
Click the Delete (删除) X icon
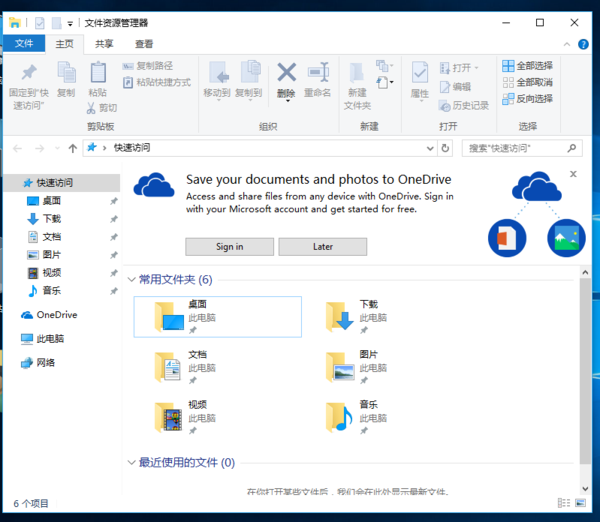click(x=287, y=72)
